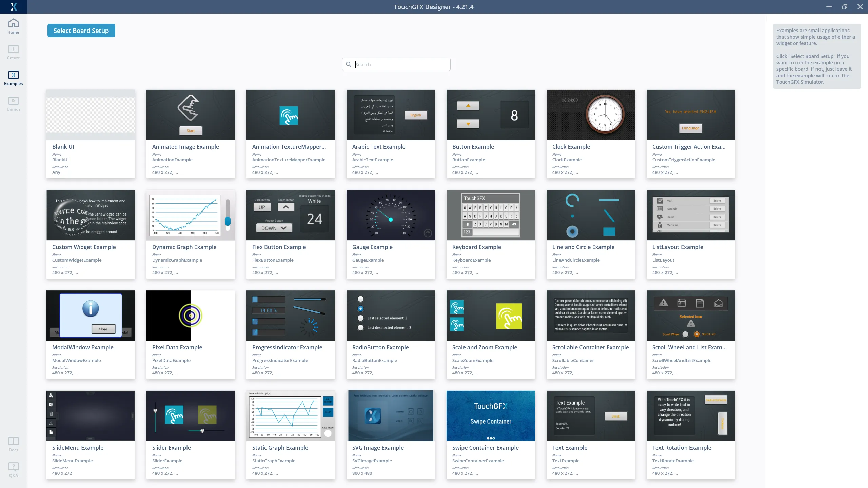Open the Blank UI example card

coord(91,134)
